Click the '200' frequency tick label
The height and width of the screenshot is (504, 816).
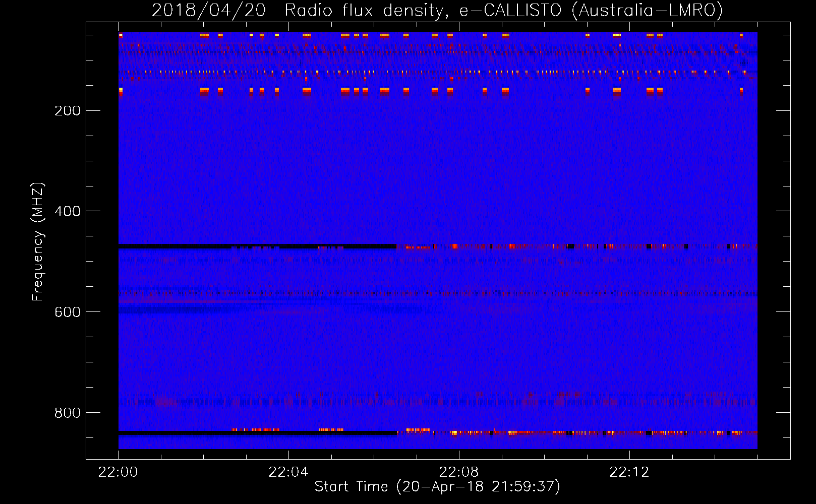click(68, 110)
